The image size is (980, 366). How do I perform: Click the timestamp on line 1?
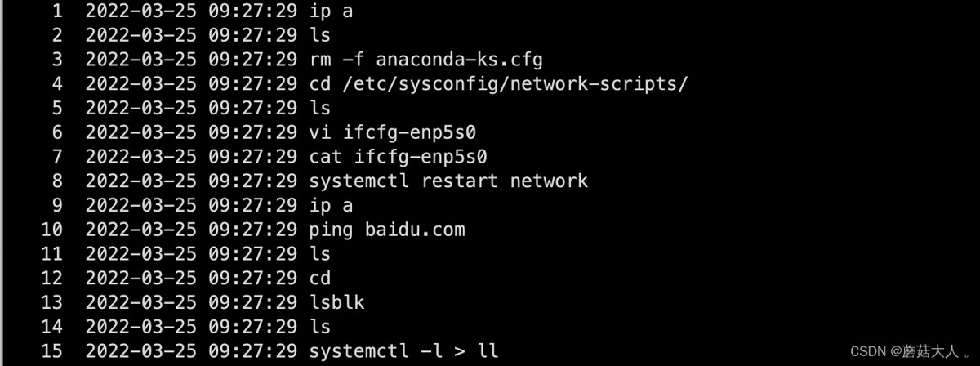(x=191, y=11)
